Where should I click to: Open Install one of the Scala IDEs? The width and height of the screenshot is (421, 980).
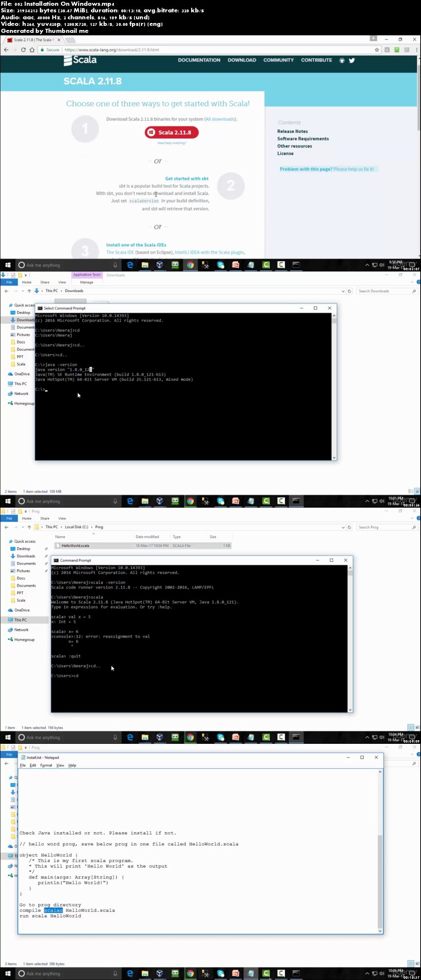[136, 245]
